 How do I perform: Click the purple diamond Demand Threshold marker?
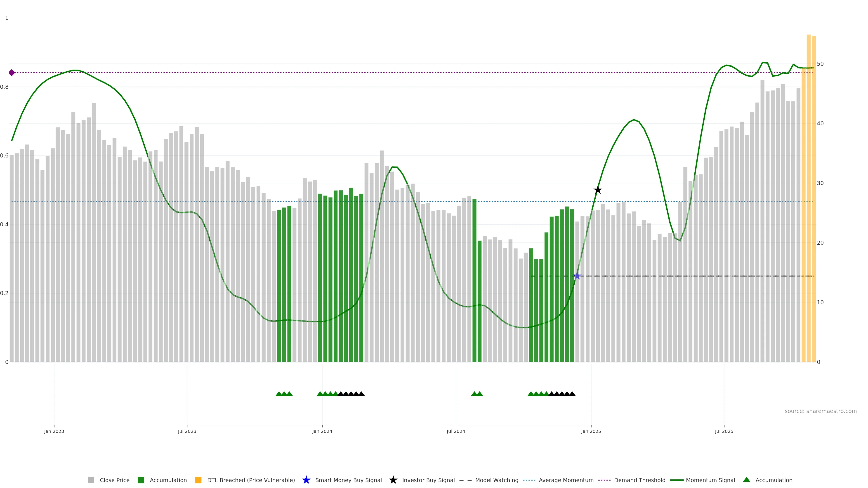click(12, 73)
